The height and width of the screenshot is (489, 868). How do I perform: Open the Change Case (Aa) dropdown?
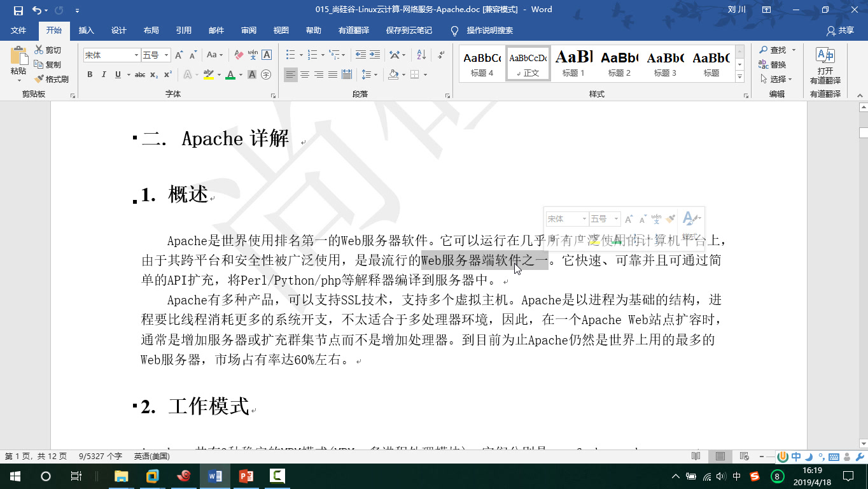pos(214,55)
